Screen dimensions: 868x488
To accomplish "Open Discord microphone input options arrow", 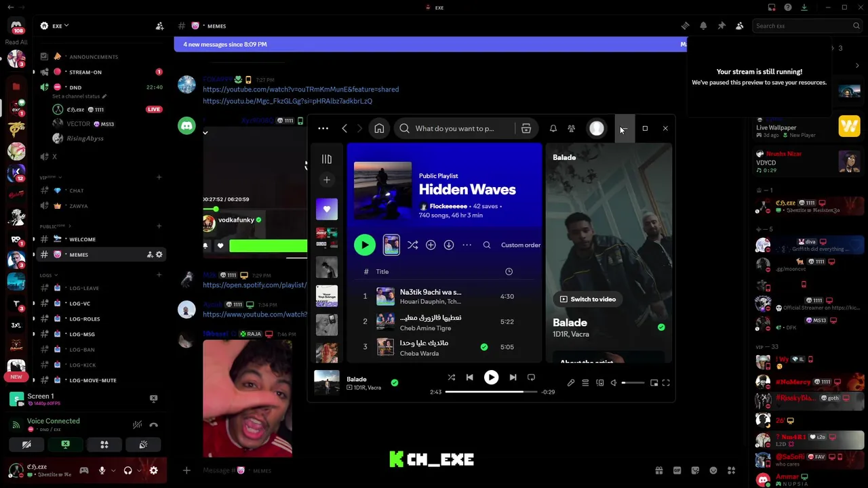I will (113, 470).
